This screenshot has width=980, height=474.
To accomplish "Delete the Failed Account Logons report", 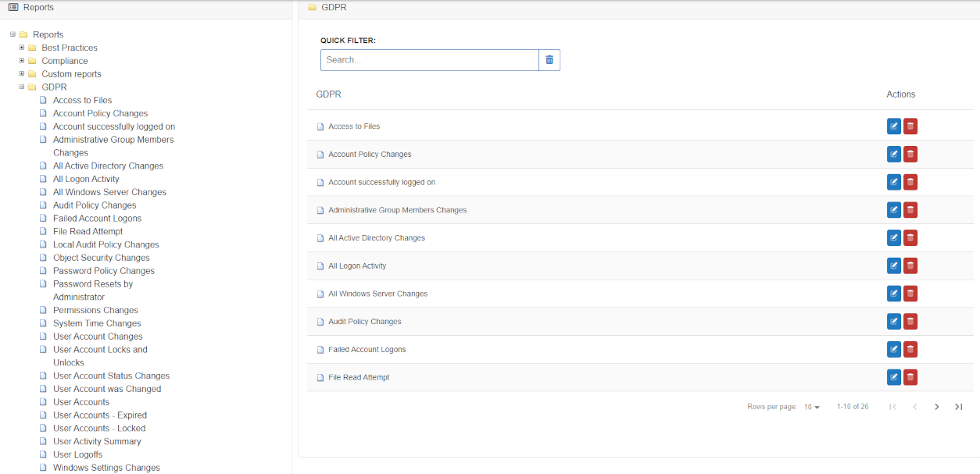I will pos(910,349).
